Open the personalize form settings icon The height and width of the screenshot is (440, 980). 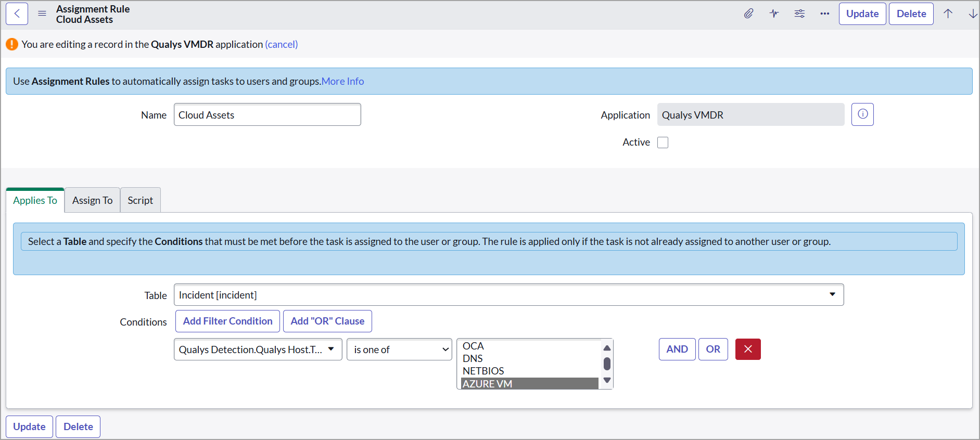click(799, 14)
